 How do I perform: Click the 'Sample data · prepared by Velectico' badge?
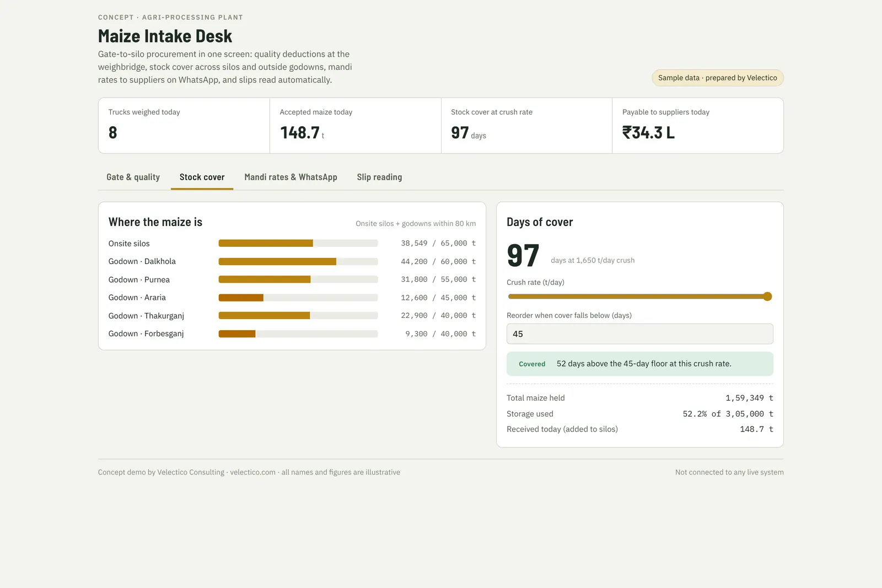pyautogui.click(x=717, y=78)
